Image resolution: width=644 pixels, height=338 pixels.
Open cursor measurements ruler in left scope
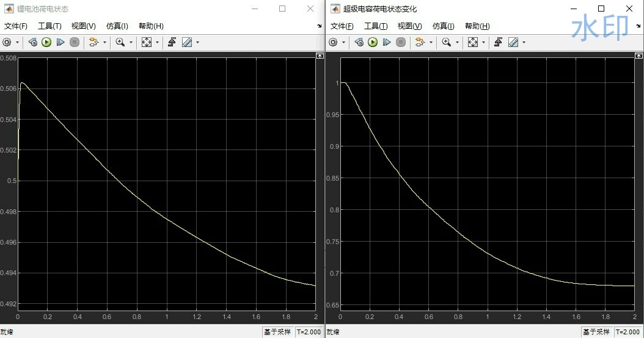point(187,42)
